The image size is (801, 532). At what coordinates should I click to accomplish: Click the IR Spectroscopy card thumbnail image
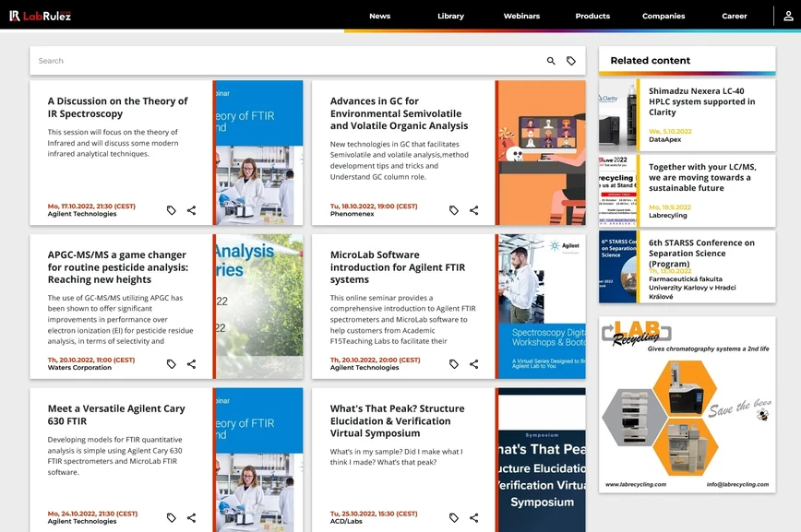click(259, 153)
